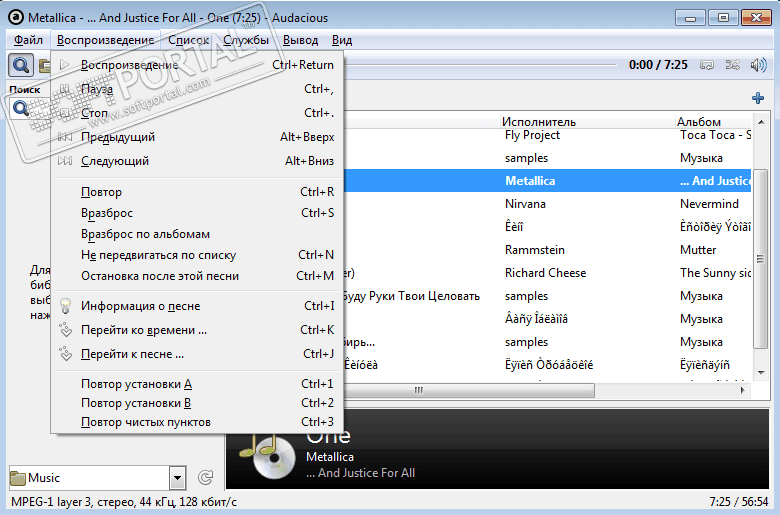The width and height of the screenshot is (780, 515).
Task: Click the Jump to song icon
Action: click(x=66, y=354)
